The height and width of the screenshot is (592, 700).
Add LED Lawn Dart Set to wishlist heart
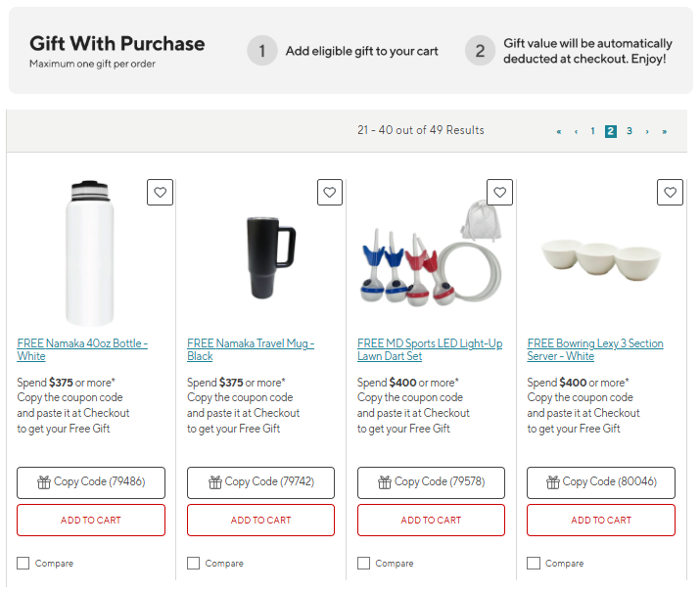tap(500, 193)
